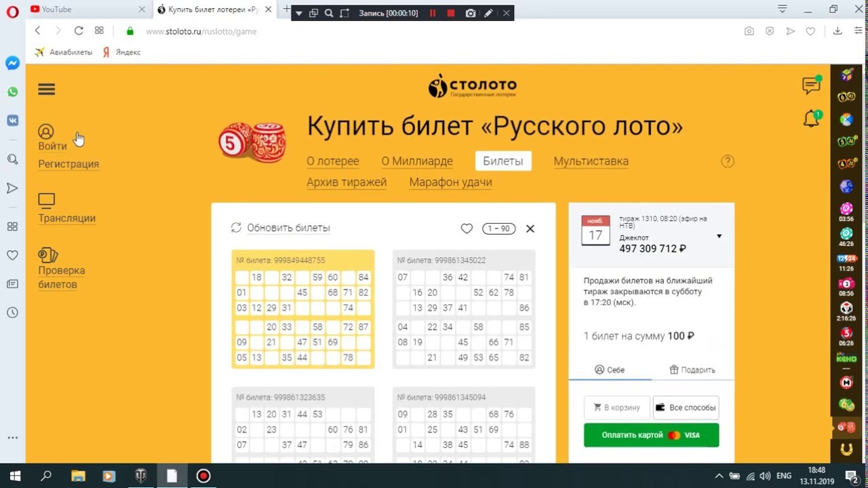
Task: Expand the draw date dropdown arrow
Action: tap(719, 237)
